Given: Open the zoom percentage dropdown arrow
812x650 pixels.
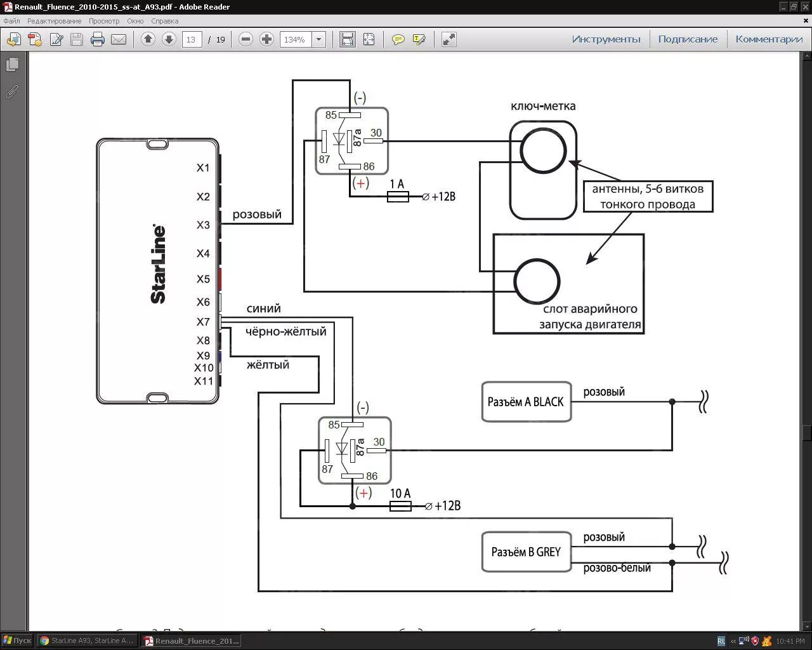Looking at the screenshot, I should pyautogui.click(x=319, y=39).
